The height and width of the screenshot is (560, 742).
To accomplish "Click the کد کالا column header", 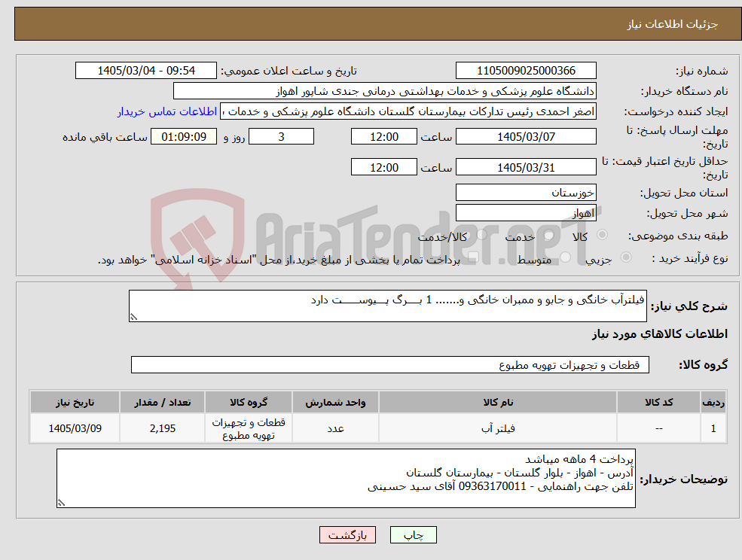I will 658,402.
